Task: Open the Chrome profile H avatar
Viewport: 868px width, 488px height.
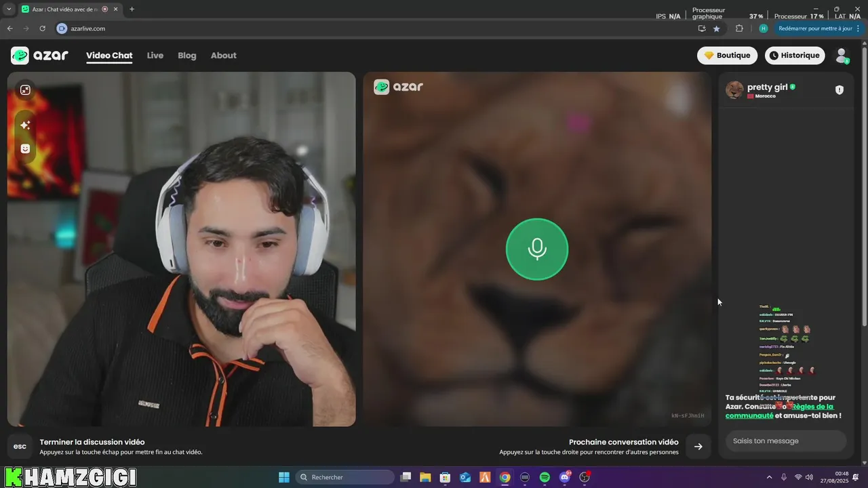Action: click(764, 28)
